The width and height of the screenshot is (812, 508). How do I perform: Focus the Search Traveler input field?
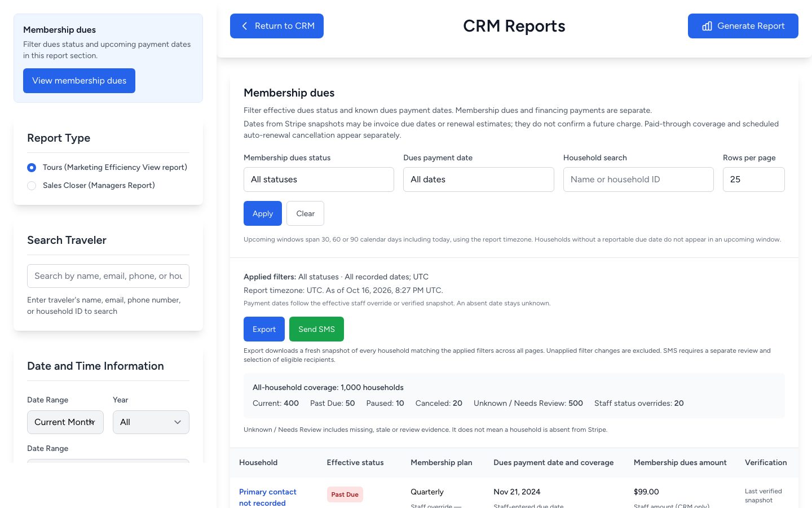tap(108, 276)
